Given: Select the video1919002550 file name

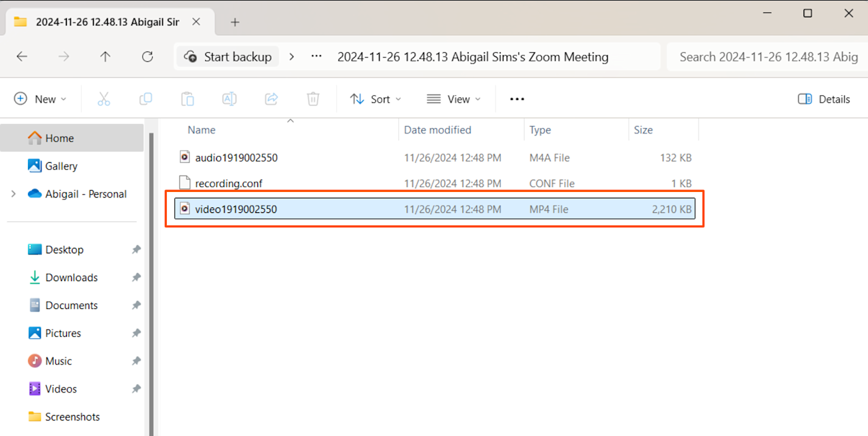Looking at the screenshot, I should (236, 209).
